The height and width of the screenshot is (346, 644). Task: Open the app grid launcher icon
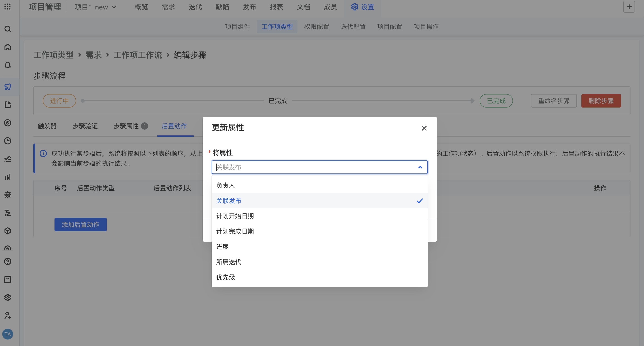tap(7, 7)
